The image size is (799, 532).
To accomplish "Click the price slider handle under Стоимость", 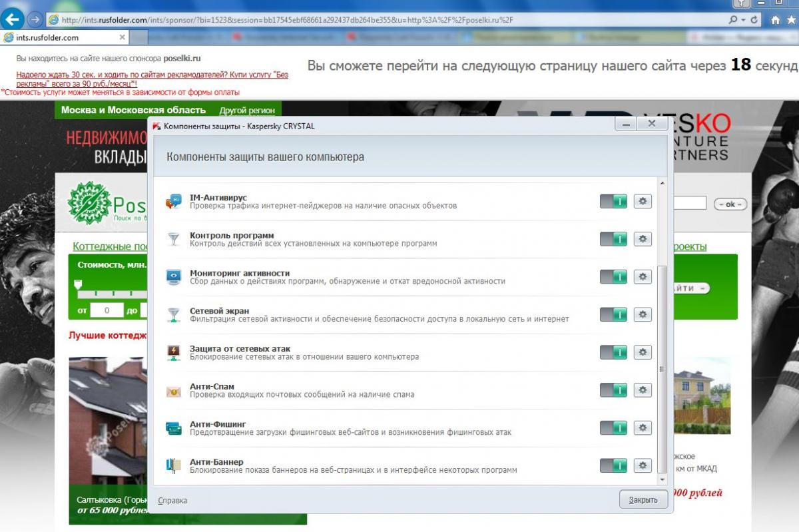I will pyautogui.click(x=79, y=285).
